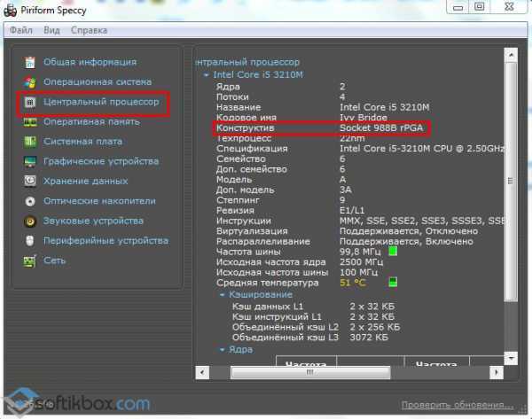Open the Справка menu
532x419 pixels.
(89, 30)
